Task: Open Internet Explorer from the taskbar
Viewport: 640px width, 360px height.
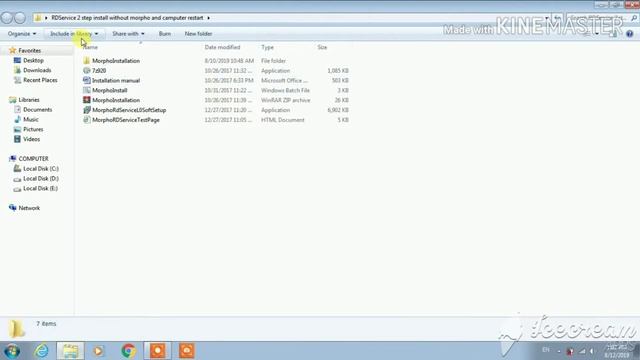Action: click(x=41, y=351)
